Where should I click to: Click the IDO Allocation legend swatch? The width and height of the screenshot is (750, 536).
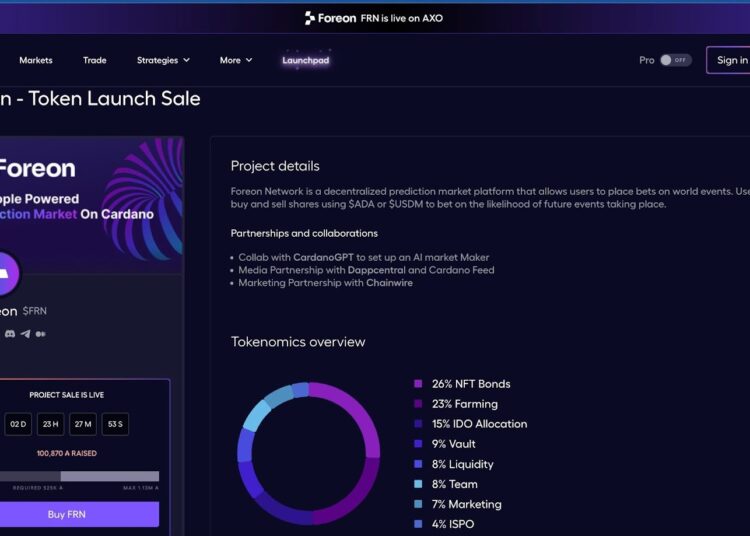pos(418,424)
